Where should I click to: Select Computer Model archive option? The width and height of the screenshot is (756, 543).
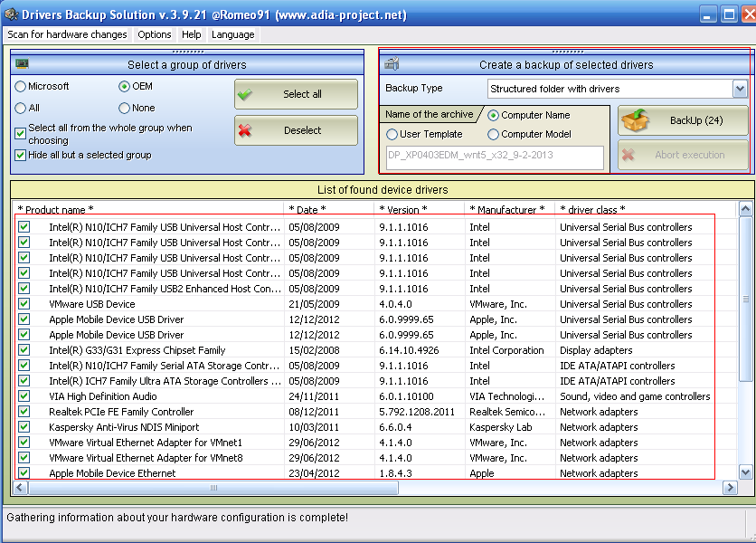tap(493, 134)
